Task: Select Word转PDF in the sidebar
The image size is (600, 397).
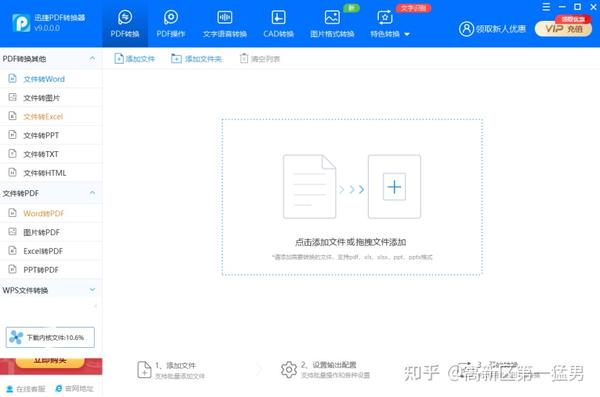Action: click(x=51, y=213)
